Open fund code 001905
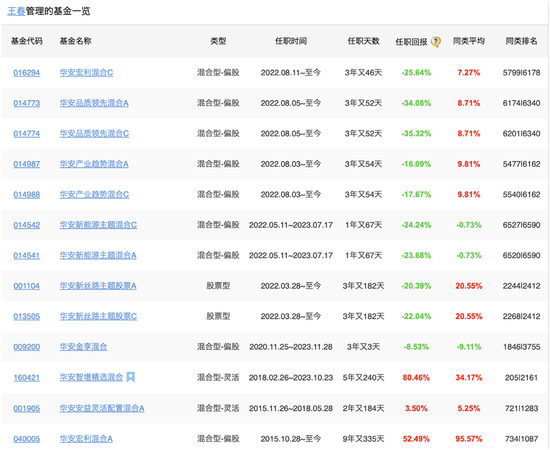This screenshot has width=550, height=450. click(27, 409)
